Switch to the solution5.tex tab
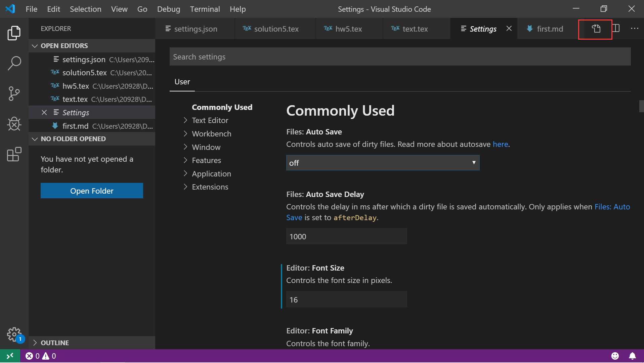Image resolution: width=644 pixels, height=363 pixels. pyautogui.click(x=275, y=29)
